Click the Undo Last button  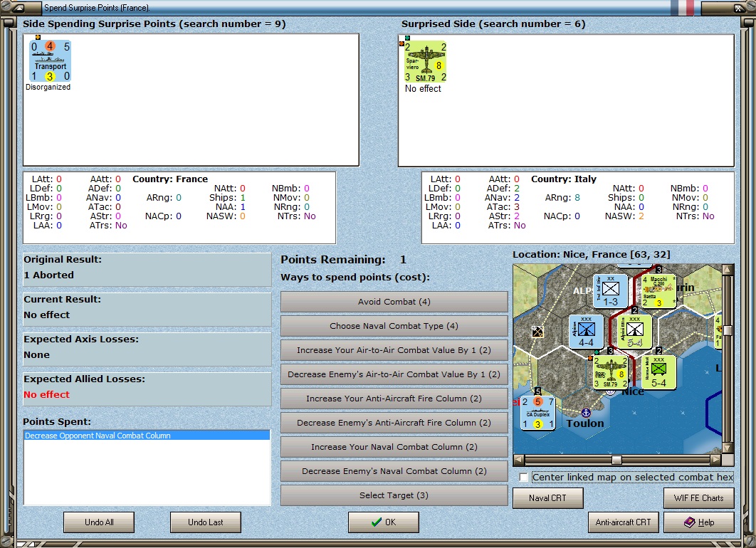click(206, 522)
